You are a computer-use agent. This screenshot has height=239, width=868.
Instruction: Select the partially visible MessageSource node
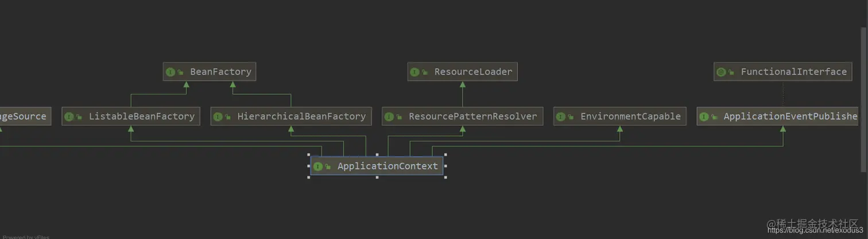[x=25, y=116]
